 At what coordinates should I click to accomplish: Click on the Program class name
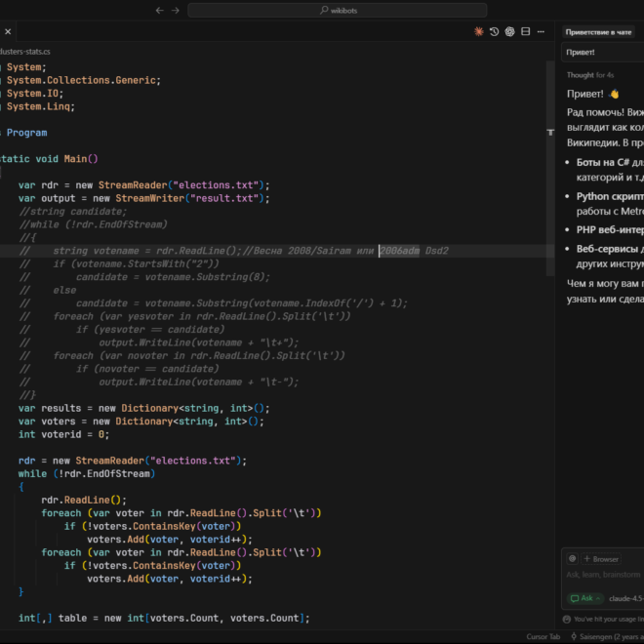[x=26, y=133]
